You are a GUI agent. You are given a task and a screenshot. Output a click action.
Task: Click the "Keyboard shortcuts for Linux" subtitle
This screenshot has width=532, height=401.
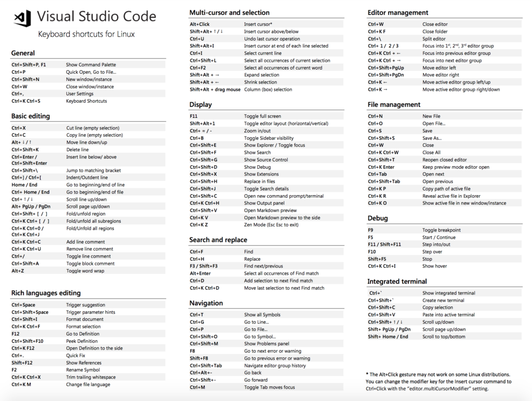pos(86,33)
